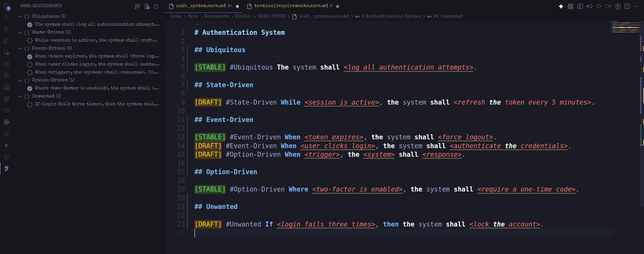
Task: Split the editor to the right
Action: [x=627, y=6]
